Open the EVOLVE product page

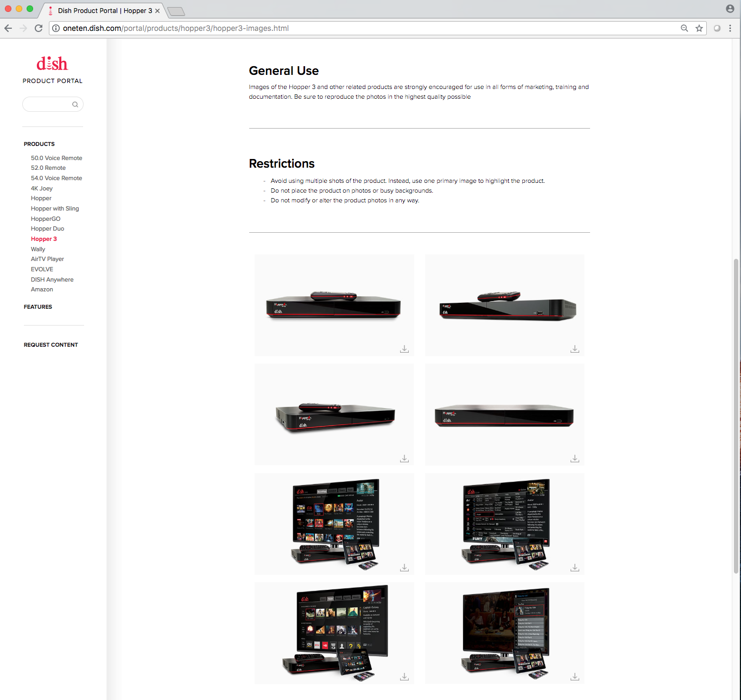42,269
